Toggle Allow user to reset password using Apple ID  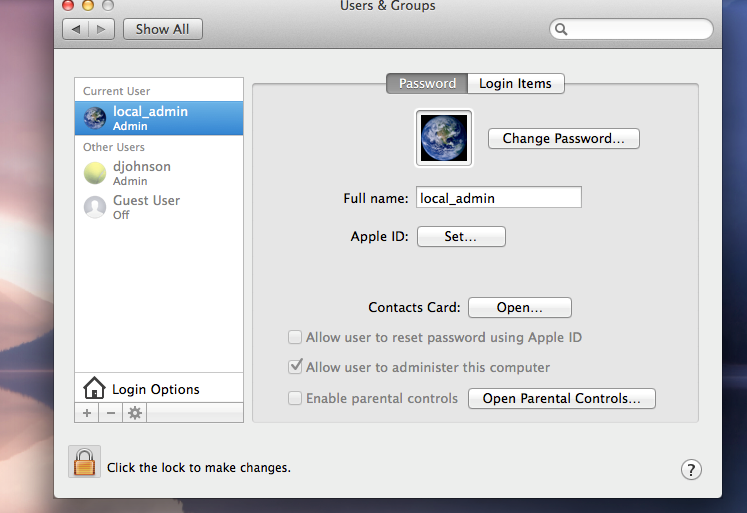click(x=295, y=338)
